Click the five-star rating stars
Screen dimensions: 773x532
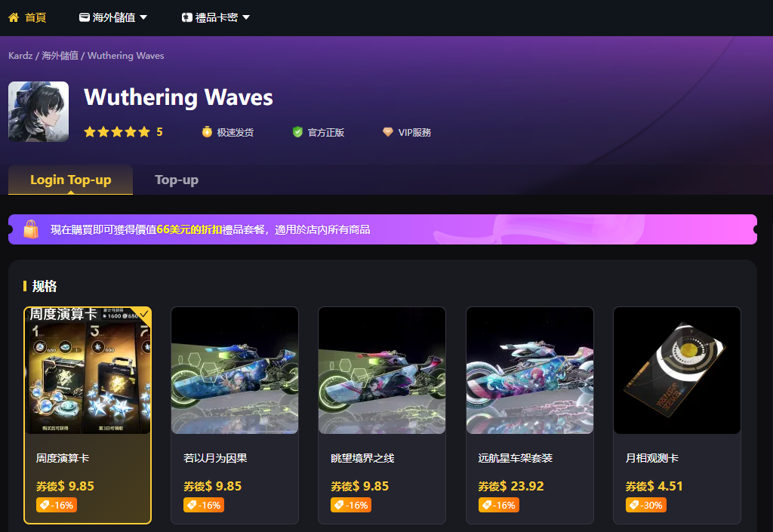(x=117, y=132)
